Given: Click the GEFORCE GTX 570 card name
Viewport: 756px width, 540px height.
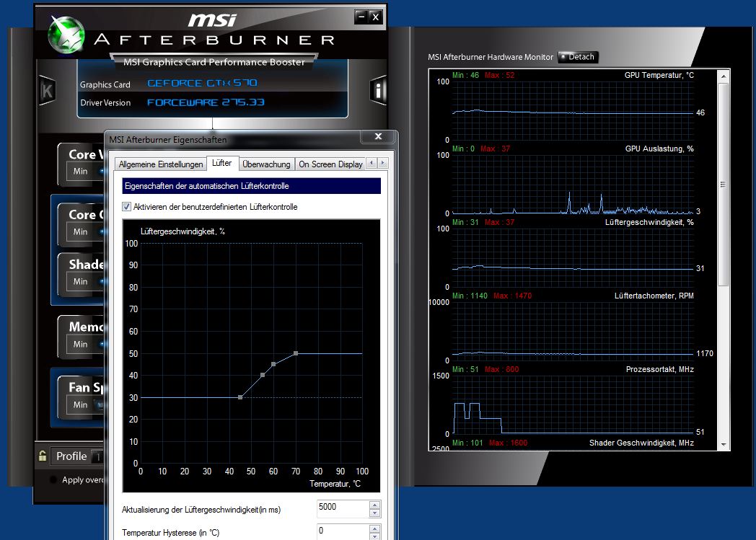Looking at the screenshot, I should click(202, 84).
